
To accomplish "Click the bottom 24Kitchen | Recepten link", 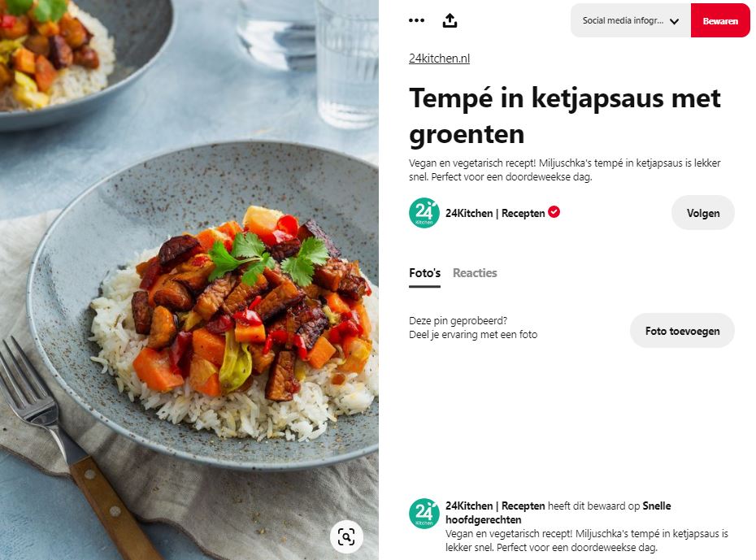I will 495,506.
